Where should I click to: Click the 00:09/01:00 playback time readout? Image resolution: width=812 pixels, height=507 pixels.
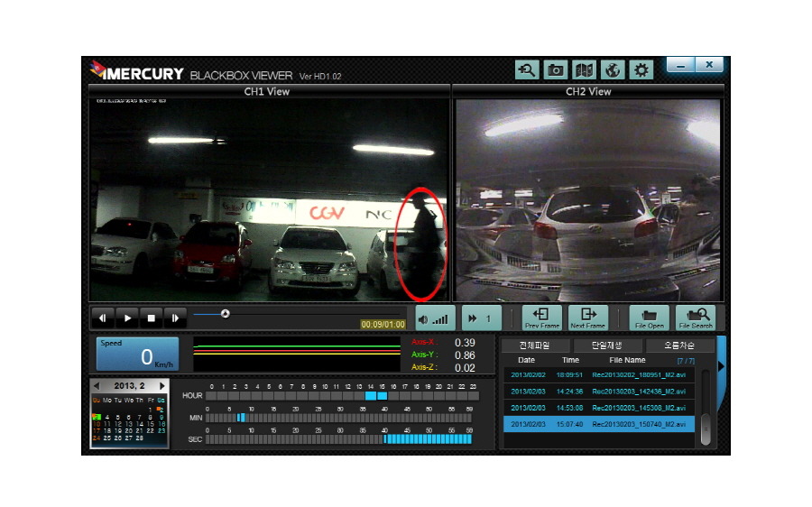383,325
